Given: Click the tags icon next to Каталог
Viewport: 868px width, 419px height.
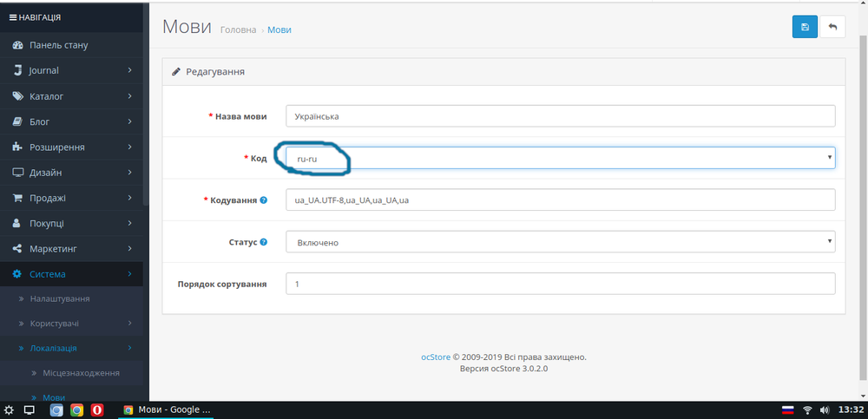Looking at the screenshot, I should 17,96.
